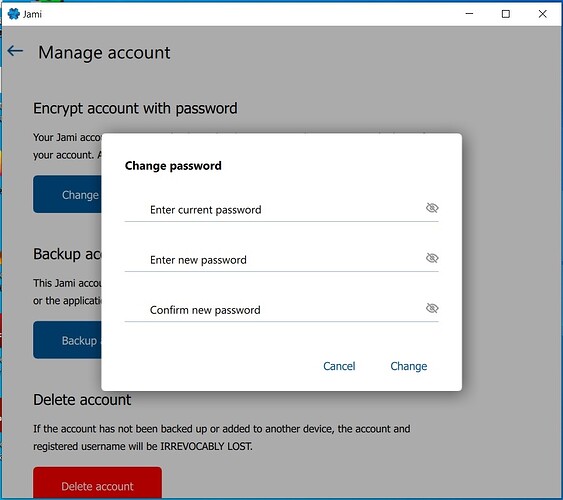The height and width of the screenshot is (500, 563).
Task: Click the Manage account heading
Action: click(104, 53)
